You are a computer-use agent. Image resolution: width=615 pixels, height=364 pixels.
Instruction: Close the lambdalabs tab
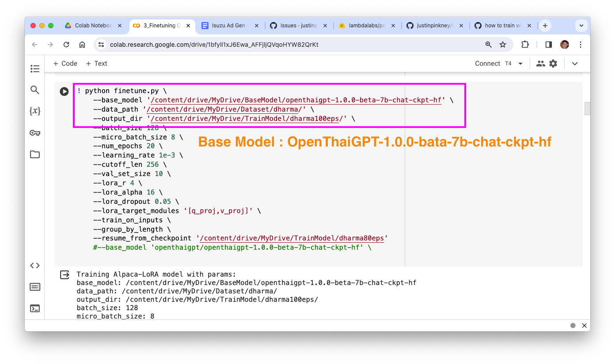point(394,26)
